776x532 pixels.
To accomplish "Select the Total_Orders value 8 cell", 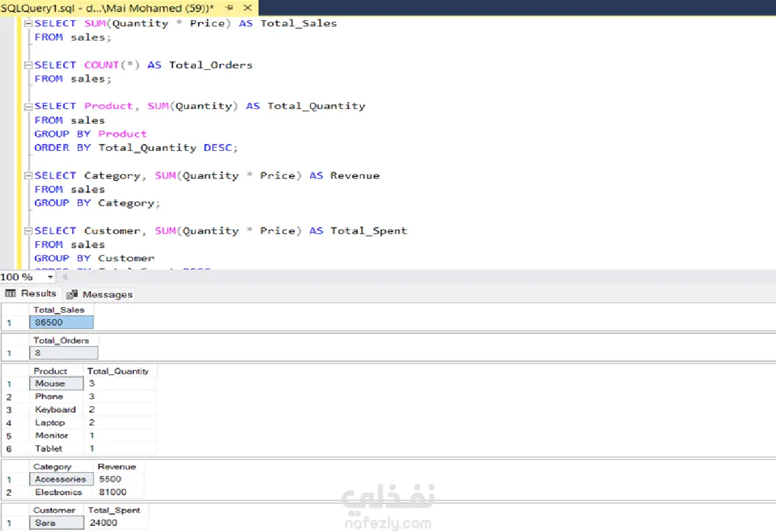I will [63, 353].
